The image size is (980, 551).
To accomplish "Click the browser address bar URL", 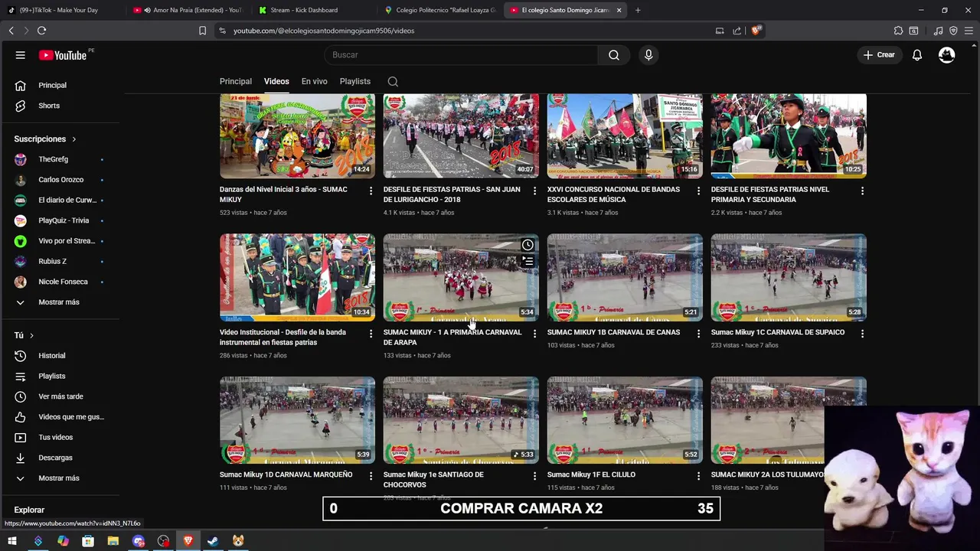I will [324, 31].
